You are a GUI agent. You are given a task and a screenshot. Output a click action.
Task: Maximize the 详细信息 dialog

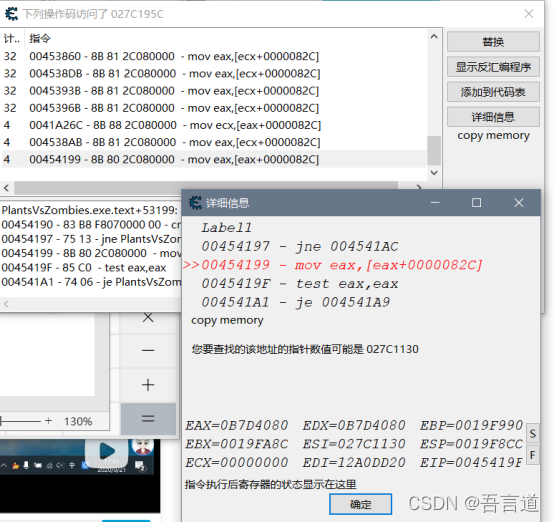coord(476,203)
